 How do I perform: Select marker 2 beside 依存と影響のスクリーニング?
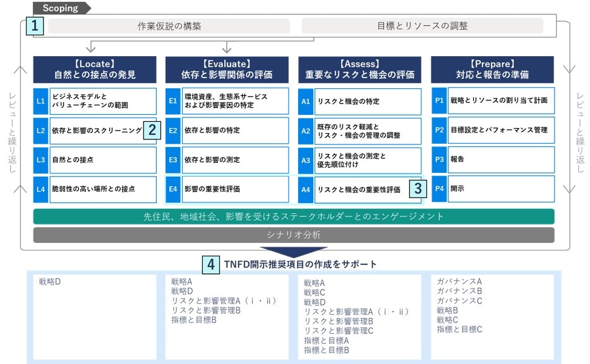pos(151,129)
